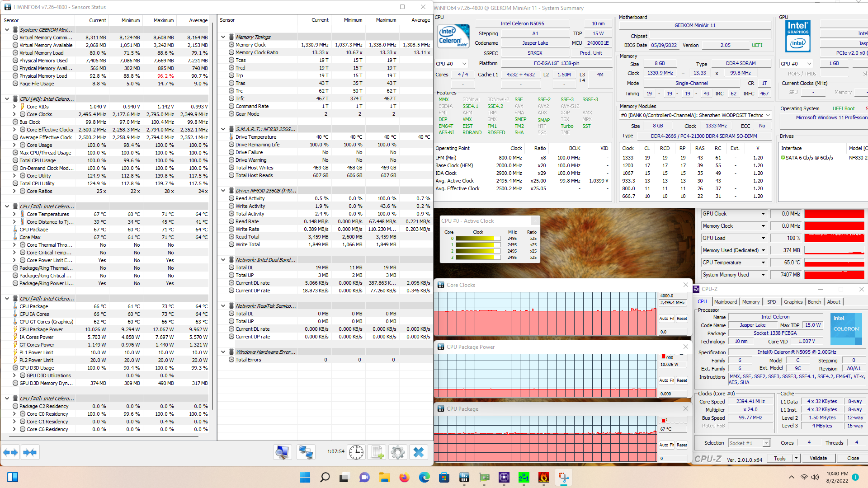Image resolution: width=868 pixels, height=488 pixels.
Task: Show hidden tray icons chevron
Action: tap(791, 477)
